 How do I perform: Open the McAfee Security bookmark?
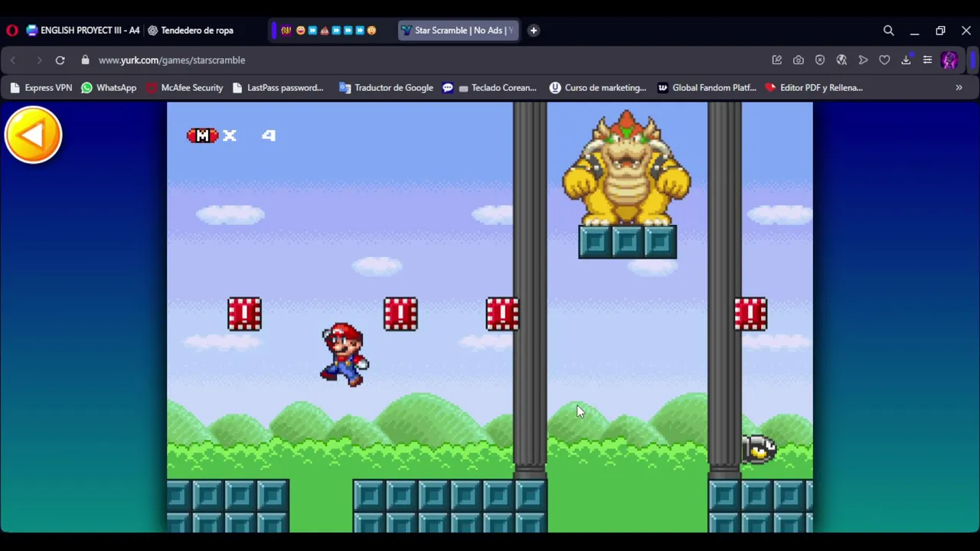click(184, 87)
